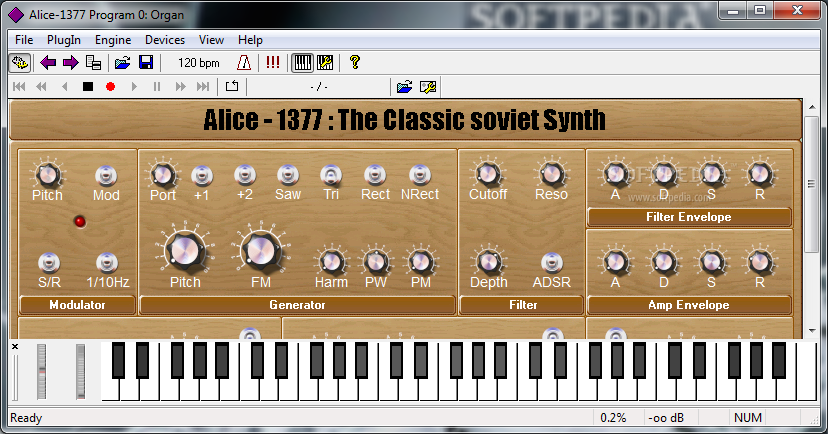Click the large Pitch knob in Generator
The width and height of the screenshot is (828, 434).
[185, 250]
